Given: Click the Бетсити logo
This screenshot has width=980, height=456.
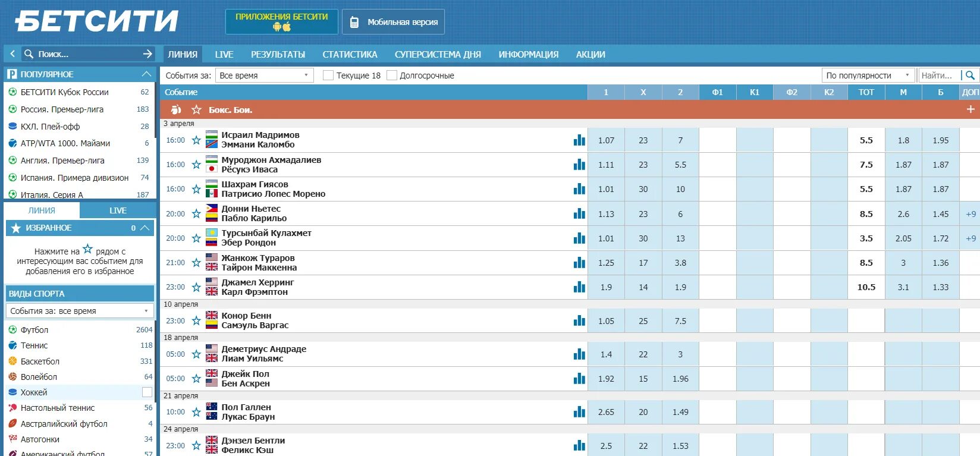Looking at the screenshot, I should [x=96, y=21].
